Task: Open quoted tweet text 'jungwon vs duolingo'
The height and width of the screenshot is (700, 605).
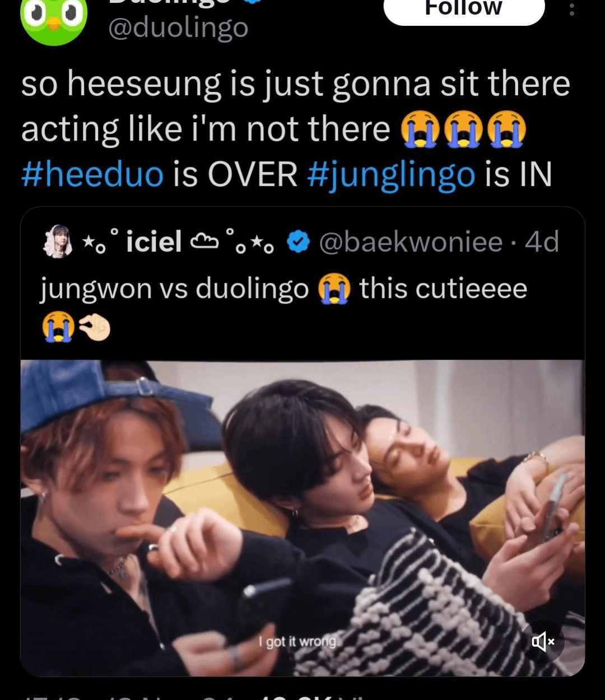Action: click(x=175, y=289)
